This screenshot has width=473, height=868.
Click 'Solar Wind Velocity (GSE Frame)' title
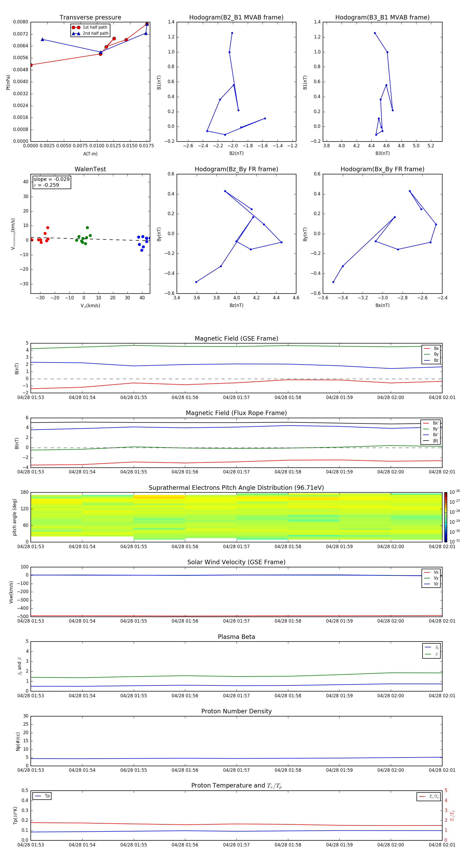(x=236, y=562)
